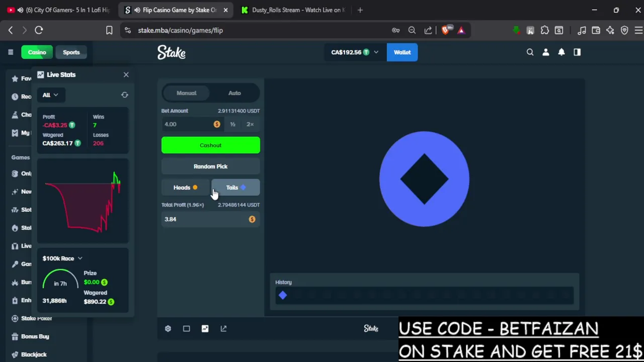This screenshot has height=362, width=644.
Task: Click the share icon in address bar
Action: [x=428, y=30]
